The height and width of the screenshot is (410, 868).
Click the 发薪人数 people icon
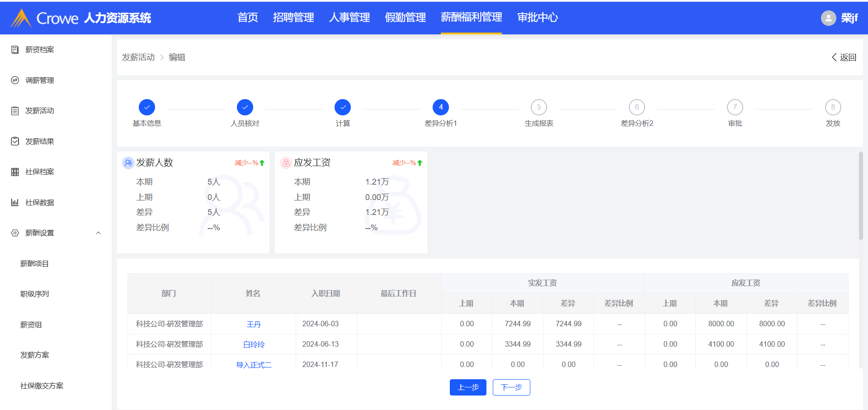(x=128, y=163)
